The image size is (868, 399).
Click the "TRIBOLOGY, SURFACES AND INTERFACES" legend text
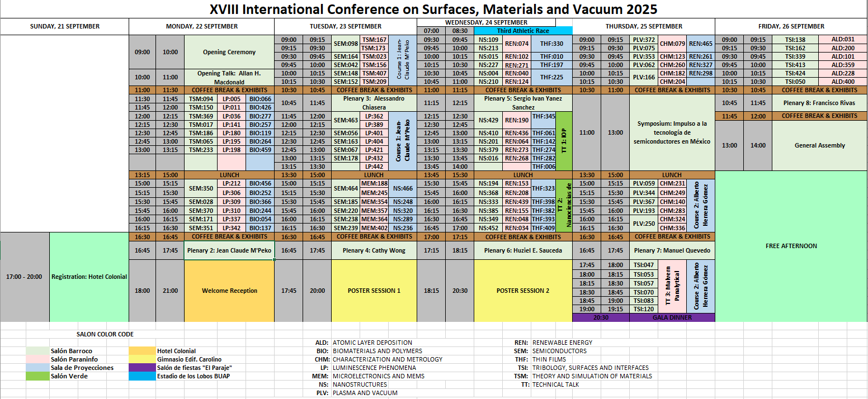[591, 368]
